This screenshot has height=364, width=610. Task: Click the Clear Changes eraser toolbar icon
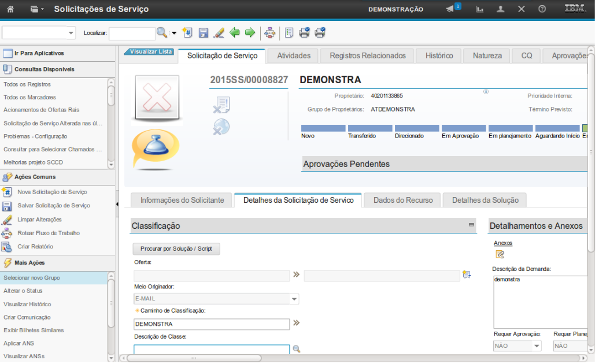coord(219,33)
